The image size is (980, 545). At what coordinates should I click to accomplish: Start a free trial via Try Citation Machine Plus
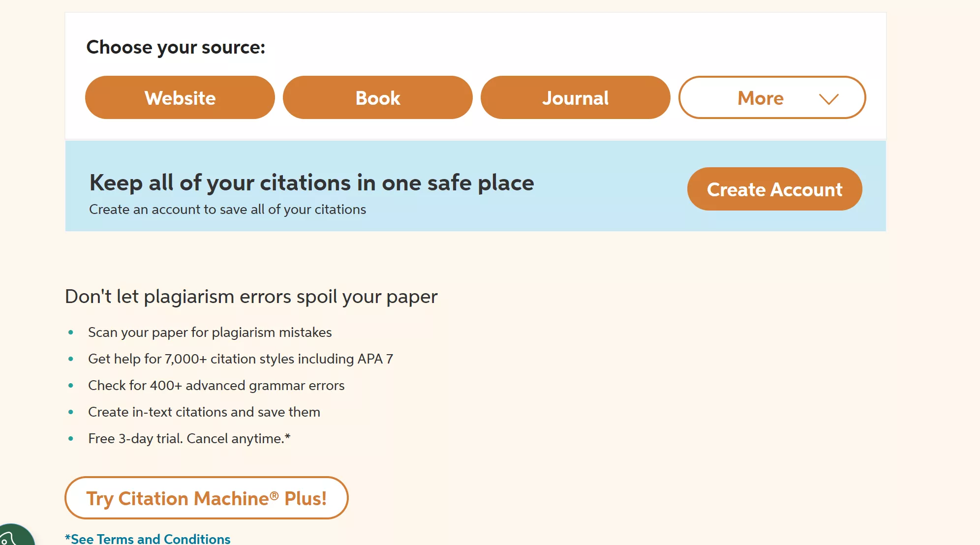point(207,498)
